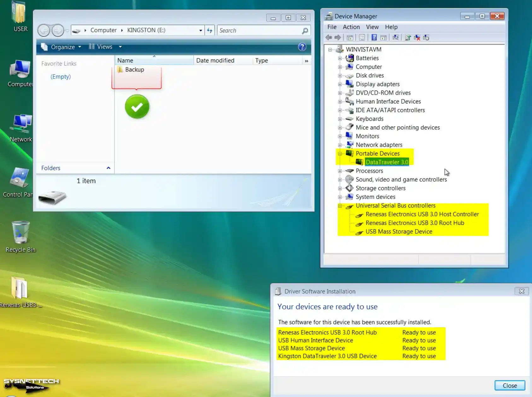The height and width of the screenshot is (397, 532).
Task: Open address bar history dropdown arrow
Action: click(x=201, y=30)
